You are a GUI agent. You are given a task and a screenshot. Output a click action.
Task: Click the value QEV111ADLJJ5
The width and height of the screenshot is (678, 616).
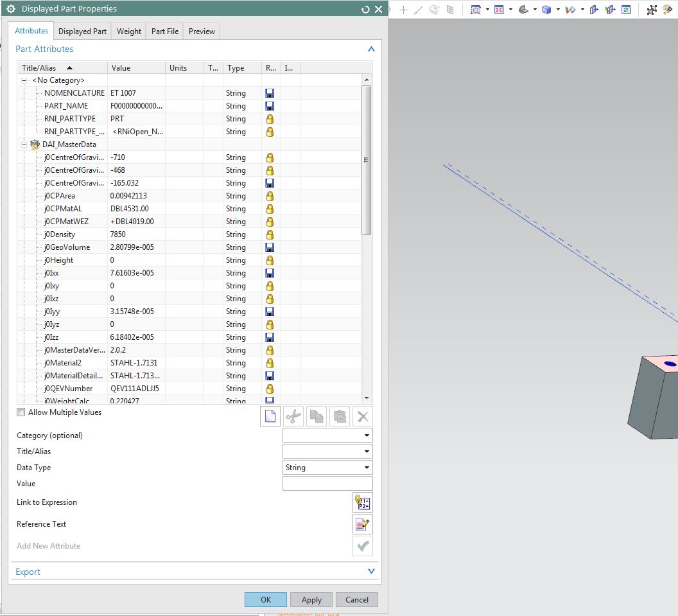tap(134, 389)
